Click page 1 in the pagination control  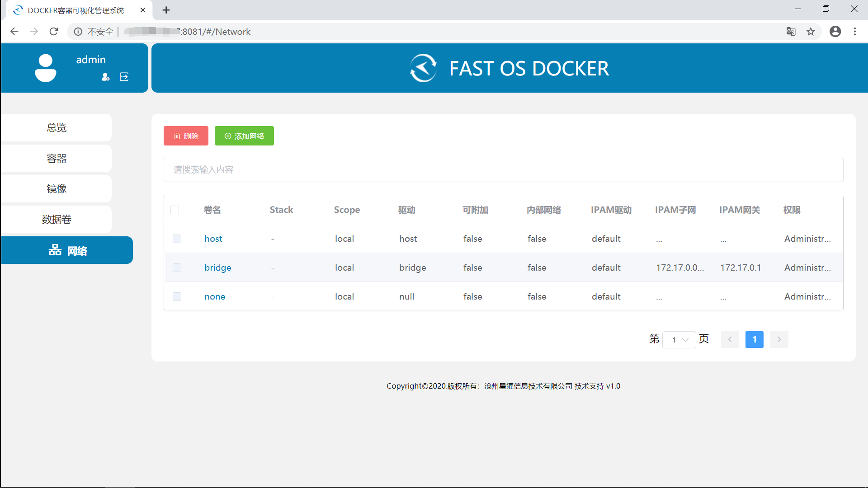[x=754, y=339]
